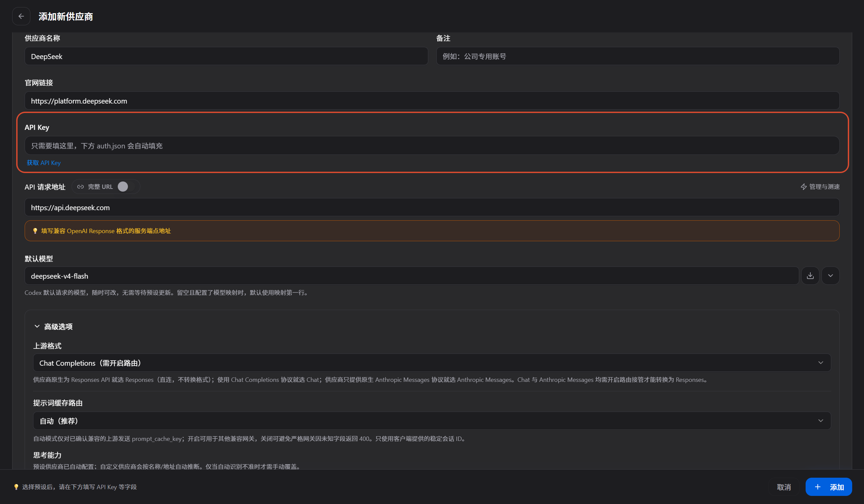Open the 上游格式 Chat Completions dropdown
Image resolution: width=864 pixels, height=504 pixels.
click(432, 363)
